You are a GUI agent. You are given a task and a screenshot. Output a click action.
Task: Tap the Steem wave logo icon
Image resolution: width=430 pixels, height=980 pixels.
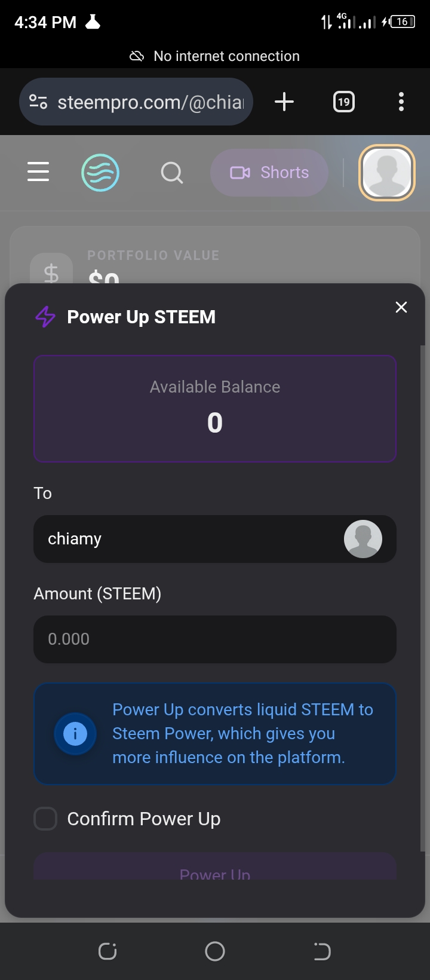click(x=100, y=173)
